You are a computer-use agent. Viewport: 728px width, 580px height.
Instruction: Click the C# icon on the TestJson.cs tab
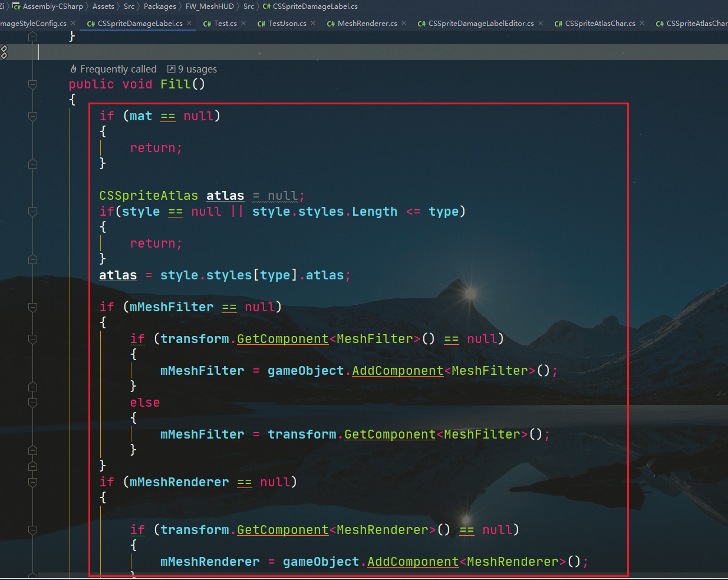pyautogui.click(x=261, y=24)
